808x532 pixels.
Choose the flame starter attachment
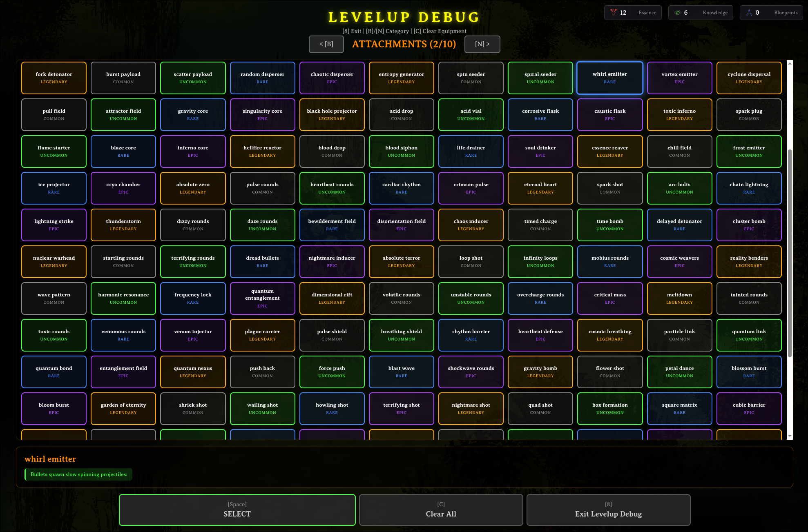[x=54, y=151]
